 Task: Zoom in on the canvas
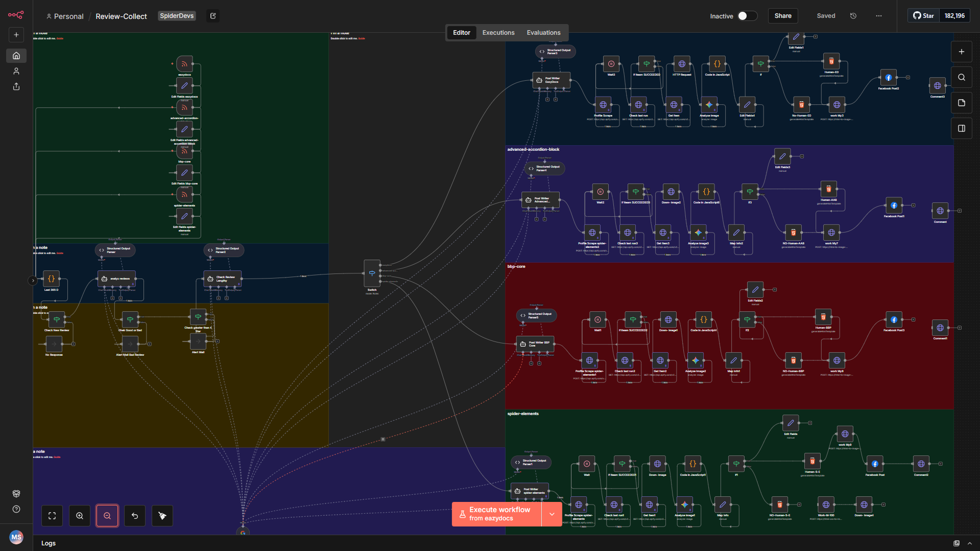(x=80, y=516)
